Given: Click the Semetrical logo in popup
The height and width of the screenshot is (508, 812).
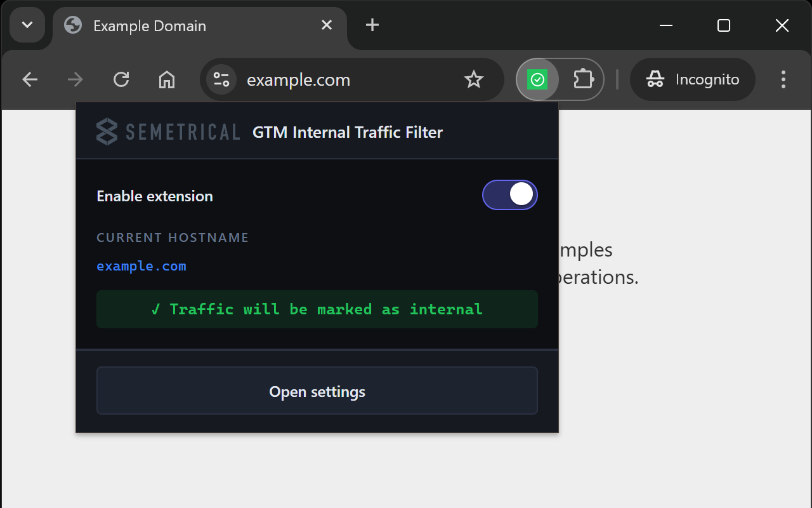Looking at the screenshot, I should pyautogui.click(x=168, y=132).
